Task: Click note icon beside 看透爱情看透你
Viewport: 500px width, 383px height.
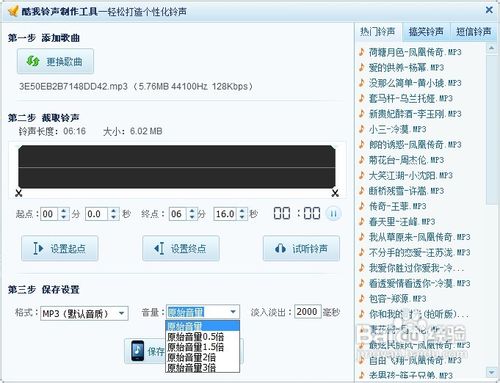Action: pyautogui.click(x=361, y=283)
